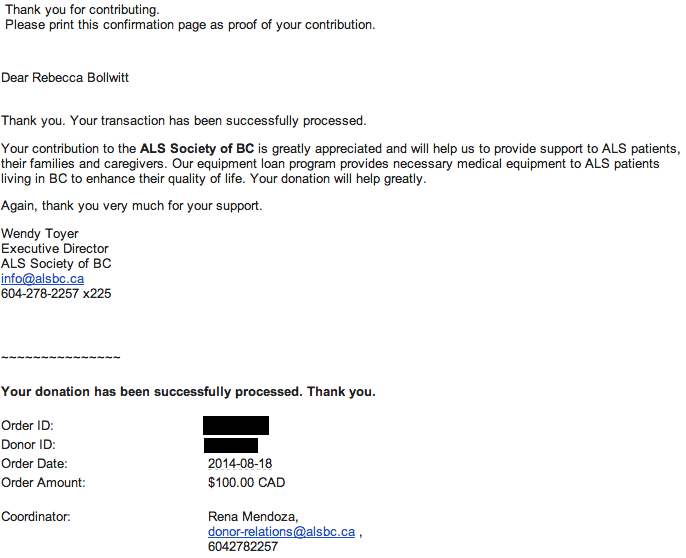This screenshot has width=686, height=558.
Task: Click the redacted Order ID box
Action: pyautogui.click(x=236, y=425)
